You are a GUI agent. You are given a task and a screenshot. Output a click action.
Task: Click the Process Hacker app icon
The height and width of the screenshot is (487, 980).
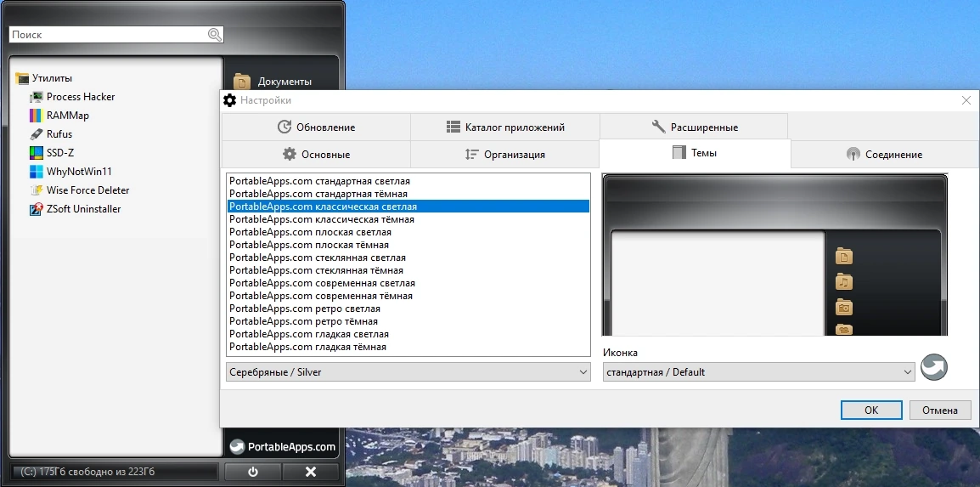[37, 97]
